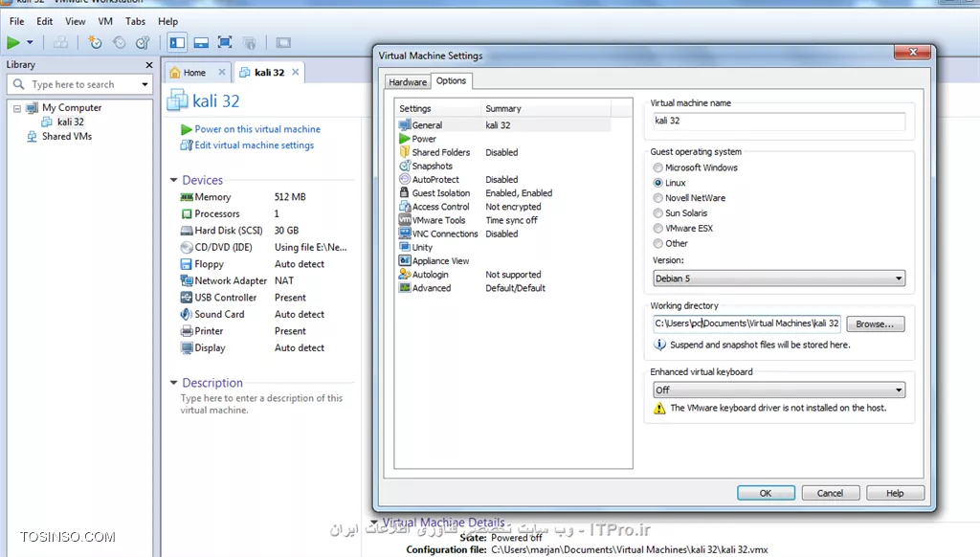The height and width of the screenshot is (557, 980).
Task: Click OK in Virtual Machine Settings
Action: pyautogui.click(x=766, y=493)
